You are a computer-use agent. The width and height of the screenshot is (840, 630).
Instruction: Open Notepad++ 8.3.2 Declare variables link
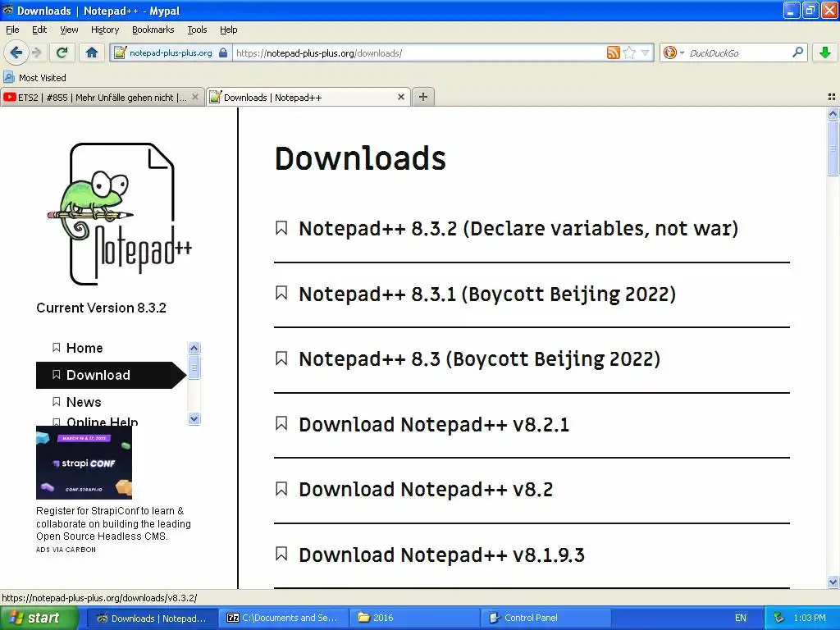518,229
